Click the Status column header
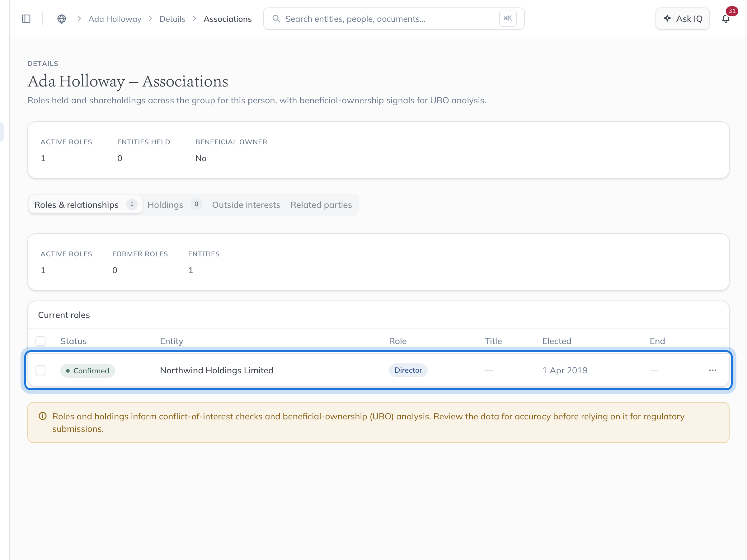The height and width of the screenshot is (560, 747). [x=73, y=341]
